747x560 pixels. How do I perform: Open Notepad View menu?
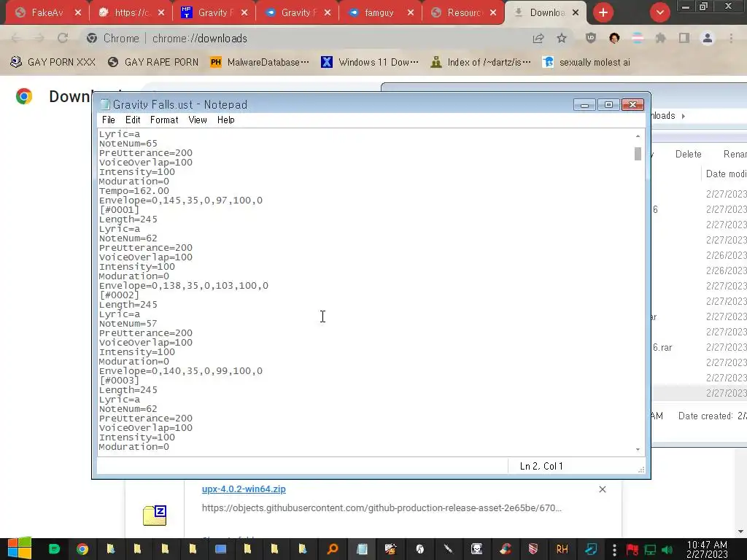(x=197, y=120)
